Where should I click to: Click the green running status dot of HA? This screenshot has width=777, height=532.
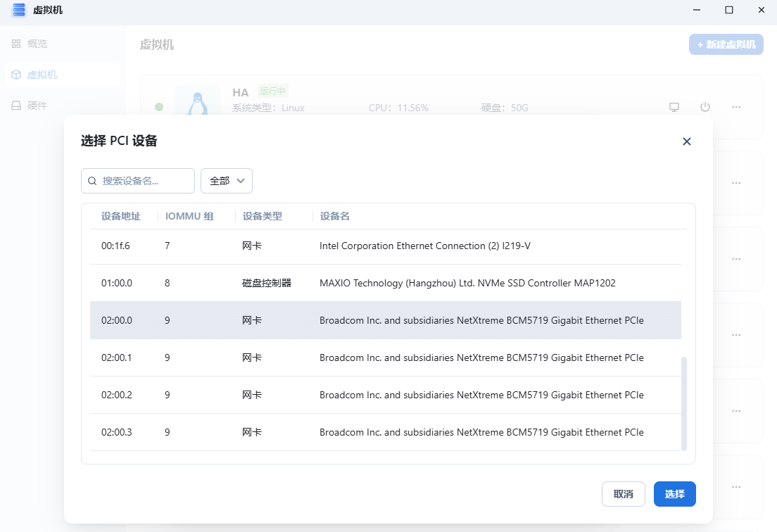[159, 107]
